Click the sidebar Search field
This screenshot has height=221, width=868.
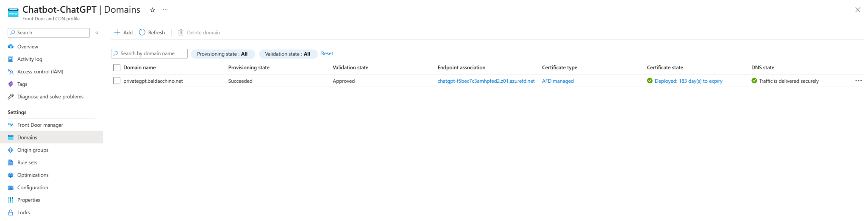(x=49, y=33)
